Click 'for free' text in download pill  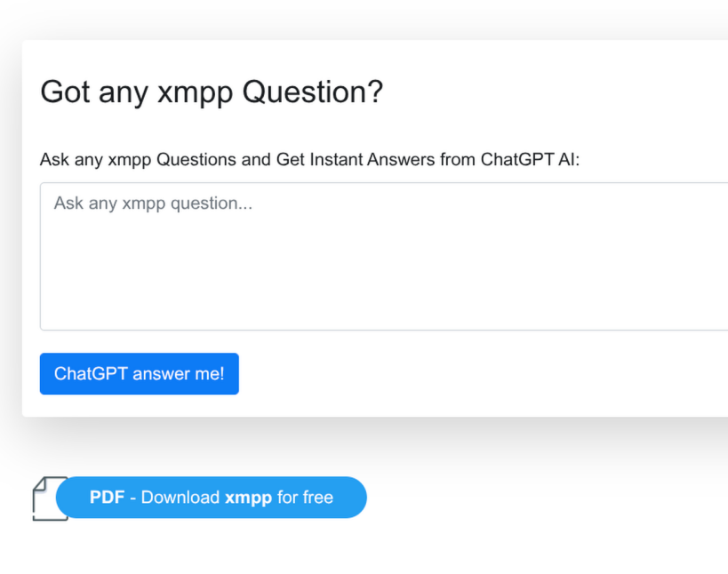[x=305, y=498]
